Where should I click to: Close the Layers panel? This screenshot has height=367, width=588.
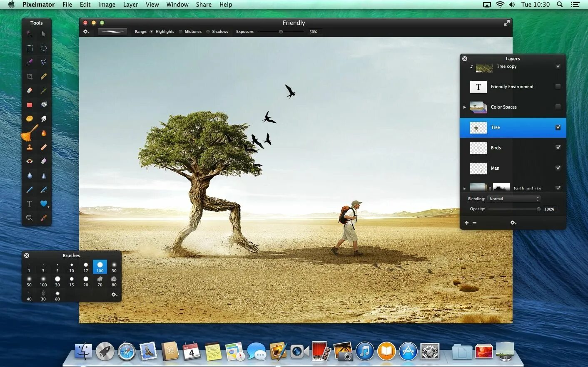point(465,59)
